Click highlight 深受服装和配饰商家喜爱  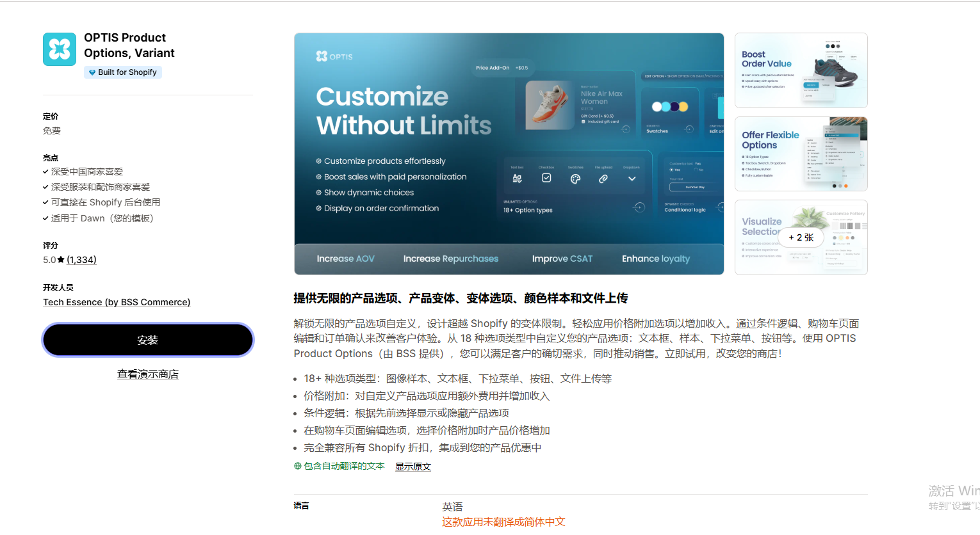[101, 187]
